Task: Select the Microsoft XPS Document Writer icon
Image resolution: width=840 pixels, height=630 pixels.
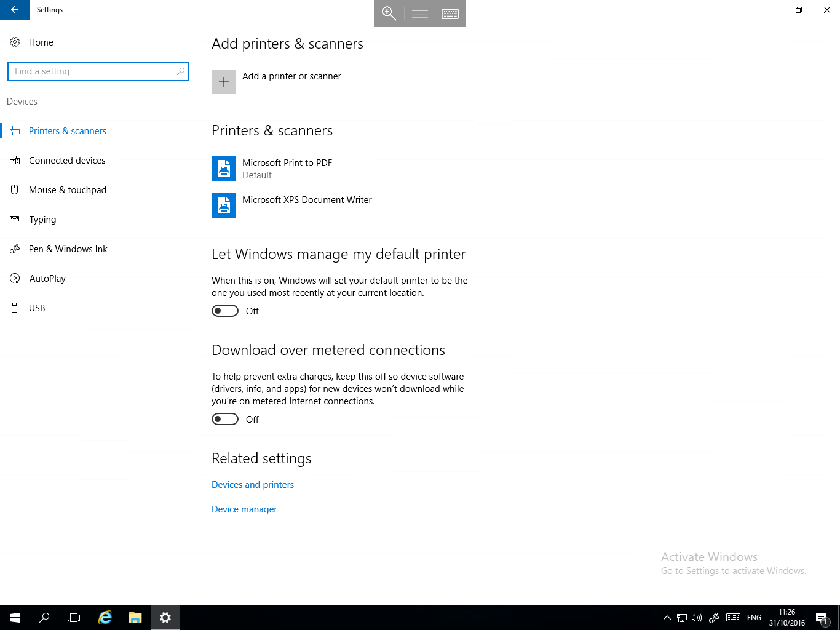Action: point(224,205)
